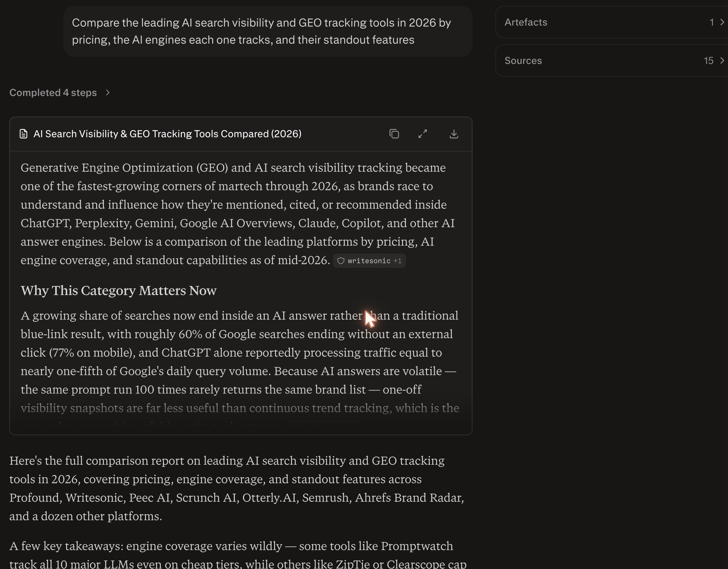The image size is (728, 569).
Task: Click the document icon beside the artifact title
Action: 23,134
